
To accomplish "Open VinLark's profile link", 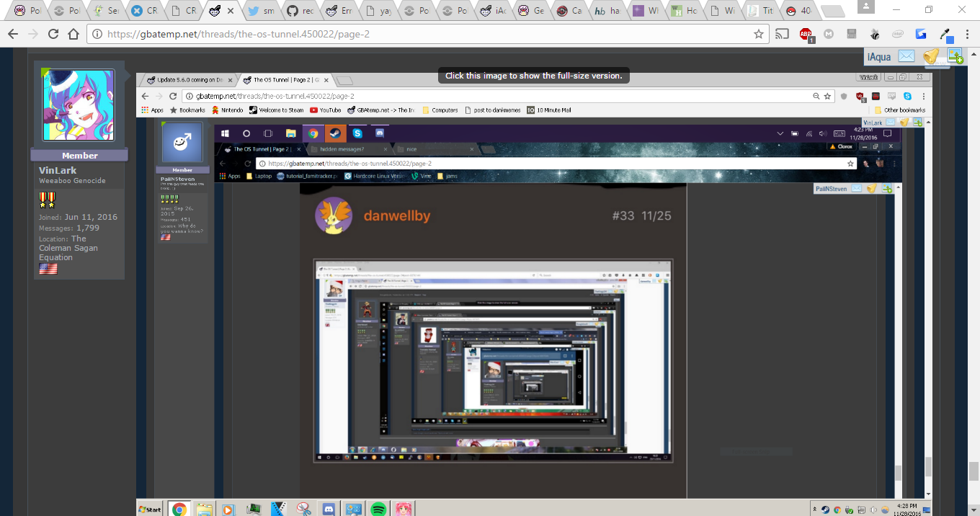I will pos(58,170).
